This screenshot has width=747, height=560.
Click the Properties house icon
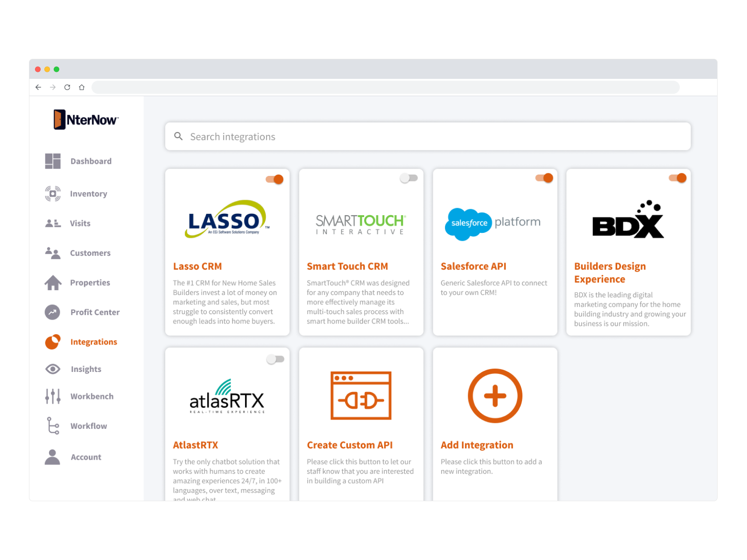click(53, 282)
